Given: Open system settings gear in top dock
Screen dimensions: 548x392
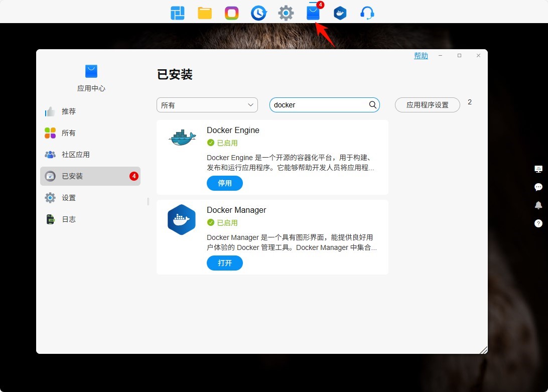Looking at the screenshot, I should click(x=286, y=13).
